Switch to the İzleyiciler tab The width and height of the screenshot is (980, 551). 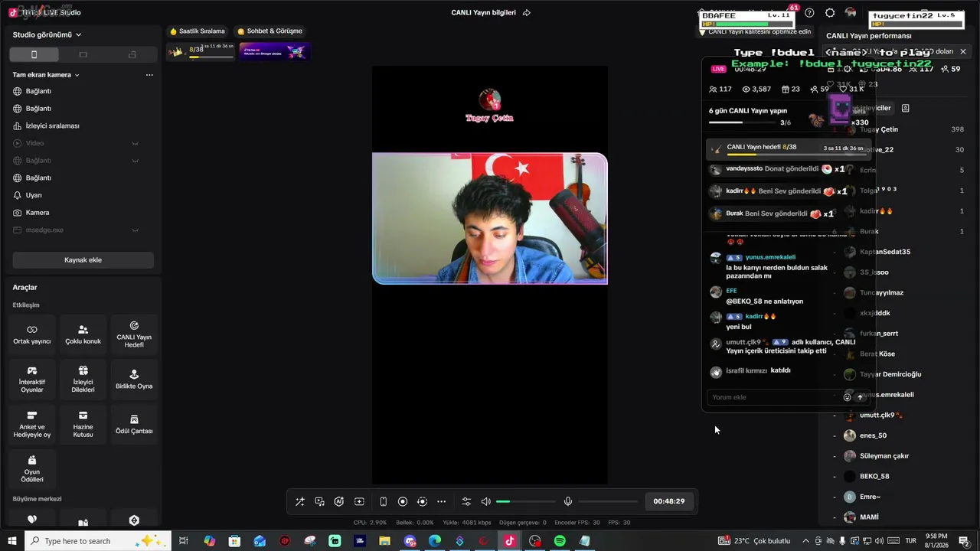tap(873, 108)
